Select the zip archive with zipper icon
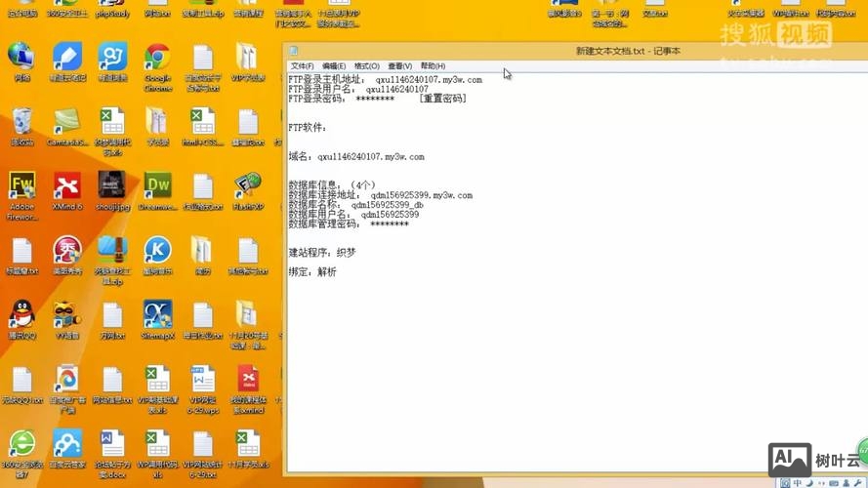 pyautogui.click(x=112, y=260)
